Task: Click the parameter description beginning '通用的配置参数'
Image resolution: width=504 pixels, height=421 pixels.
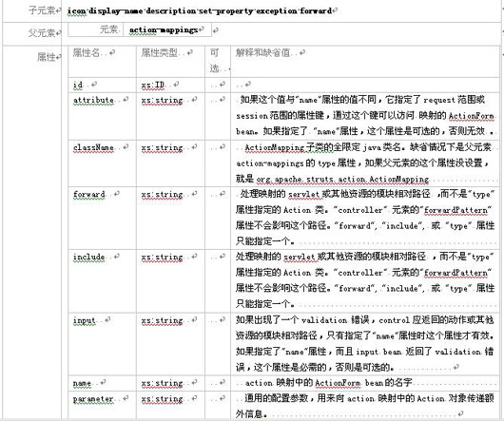Action: 365,406
